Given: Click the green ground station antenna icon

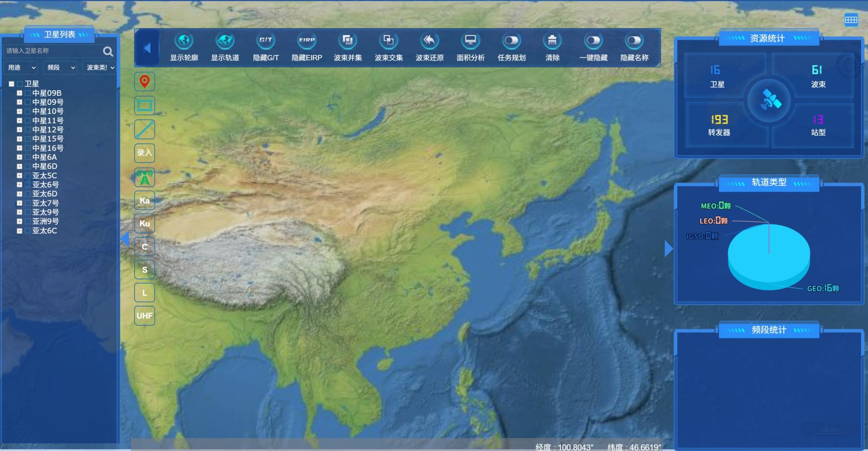Looking at the screenshot, I should pos(144,177).
